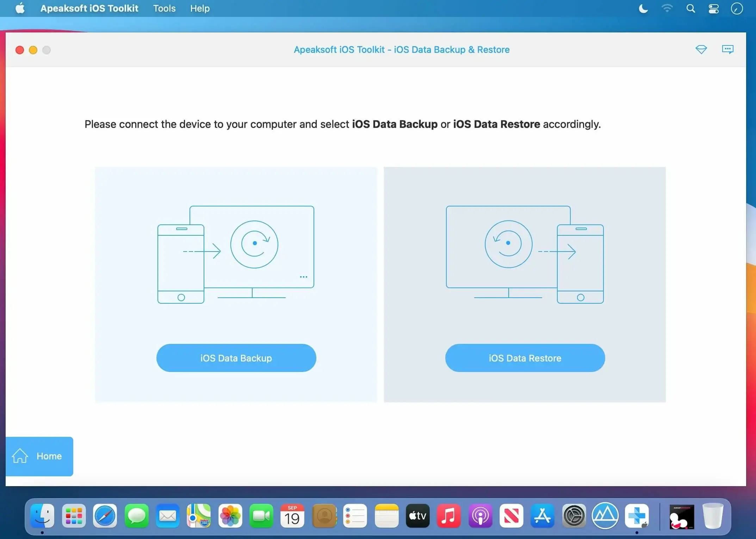Open Finder from the Dock
This screenshot has width=756, height=539.
[x=42, y=516]
